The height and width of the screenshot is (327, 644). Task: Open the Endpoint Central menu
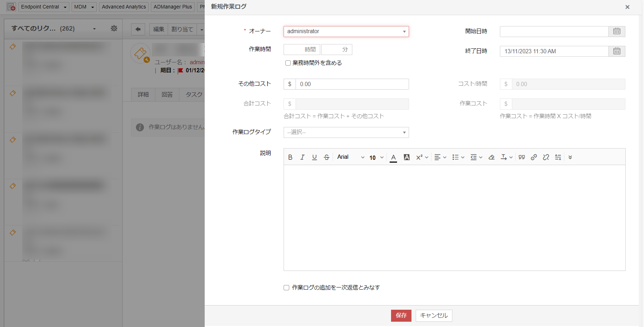pyautogui.click(x=43, y=7)
